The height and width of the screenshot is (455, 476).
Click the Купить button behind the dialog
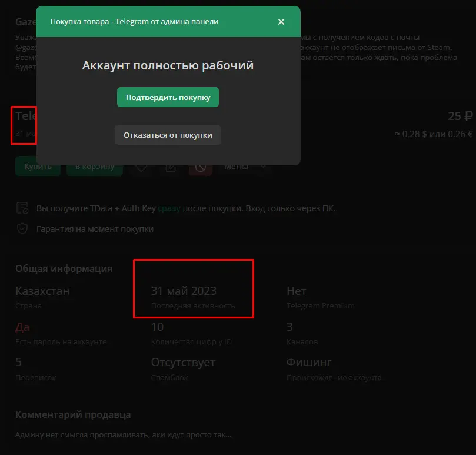tap(38, 166)
